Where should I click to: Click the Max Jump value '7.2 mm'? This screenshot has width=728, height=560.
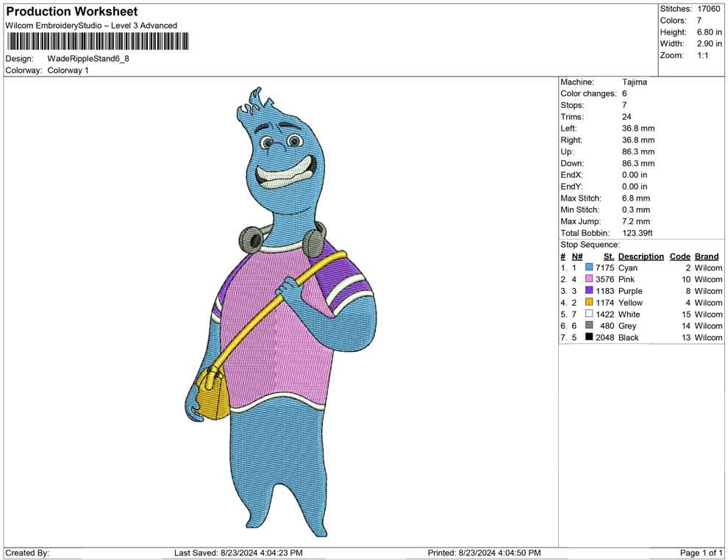pyautogui.click(x=635, y=221)
